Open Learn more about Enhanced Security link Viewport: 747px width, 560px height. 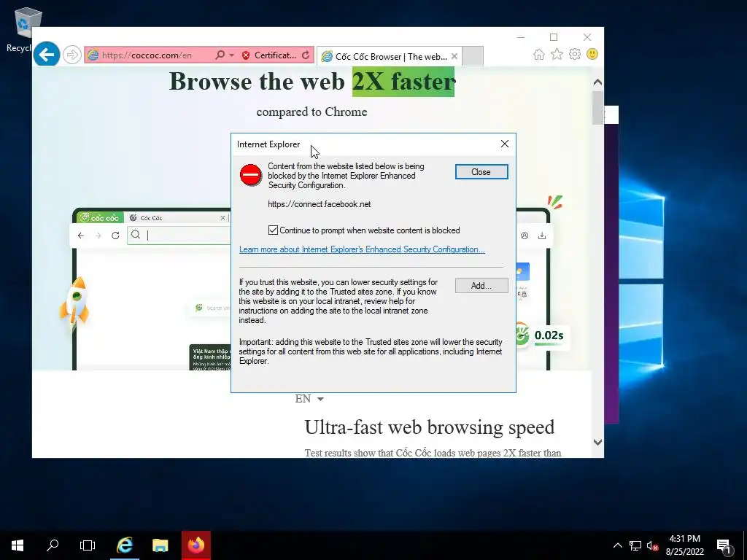(362, 249)
